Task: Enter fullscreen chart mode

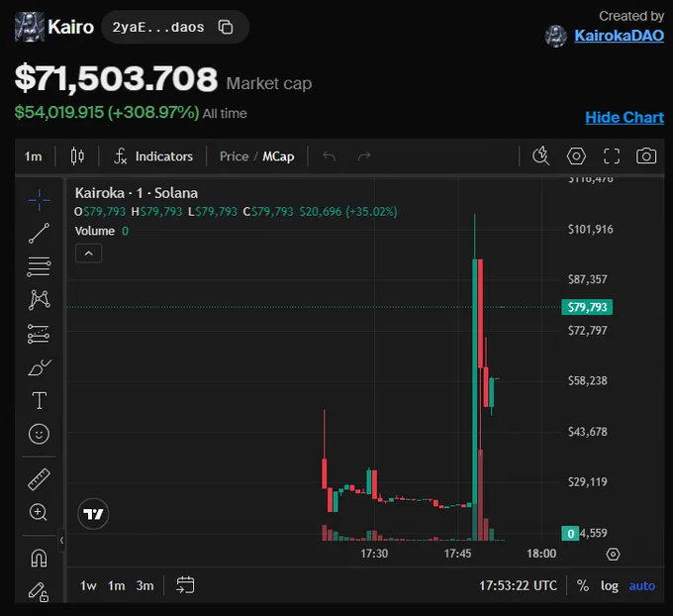Action: tap(612, 155)
